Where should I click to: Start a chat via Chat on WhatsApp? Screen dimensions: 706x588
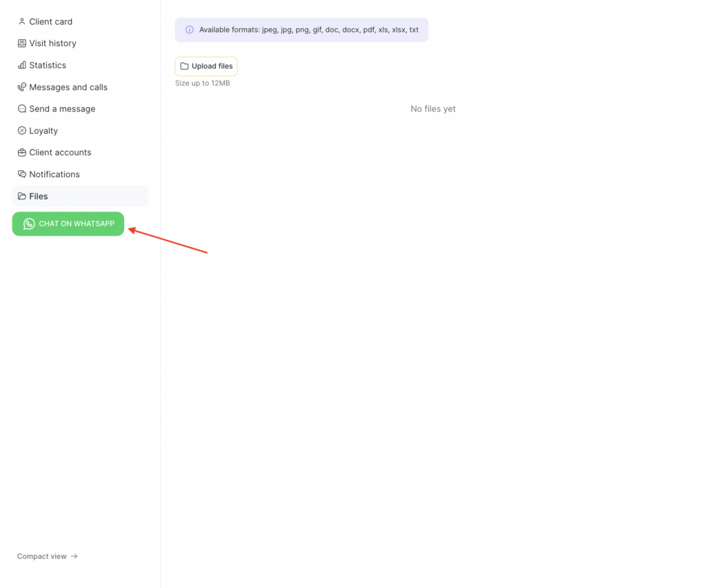point(76,224)
